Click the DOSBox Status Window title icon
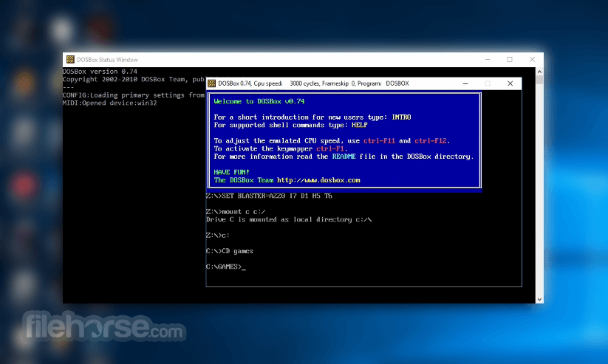Screen dimensions: 608x364 70,59
